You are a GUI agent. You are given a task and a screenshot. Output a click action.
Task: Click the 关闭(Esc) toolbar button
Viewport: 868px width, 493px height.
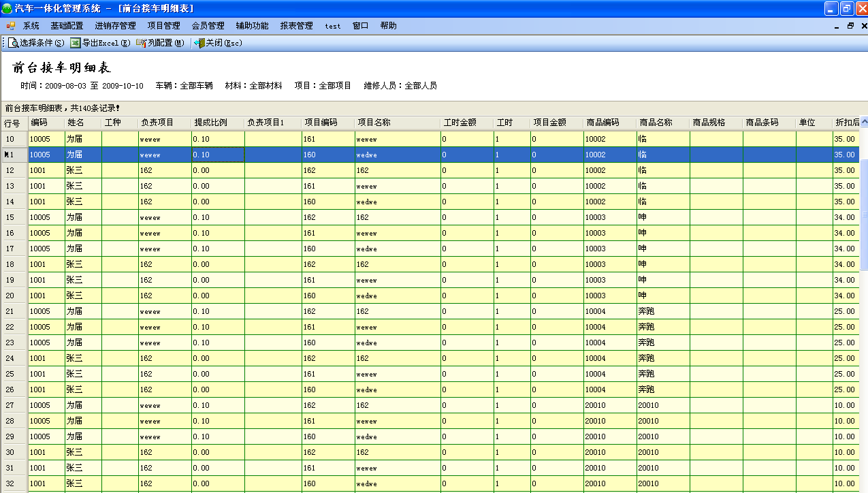tap(218, 43)
